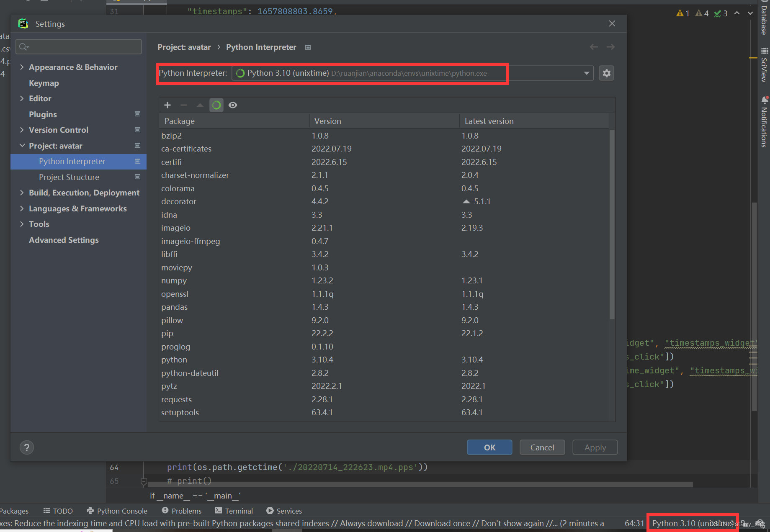Open help using the question mark icon
770x532 pixels.
(26, 447)
